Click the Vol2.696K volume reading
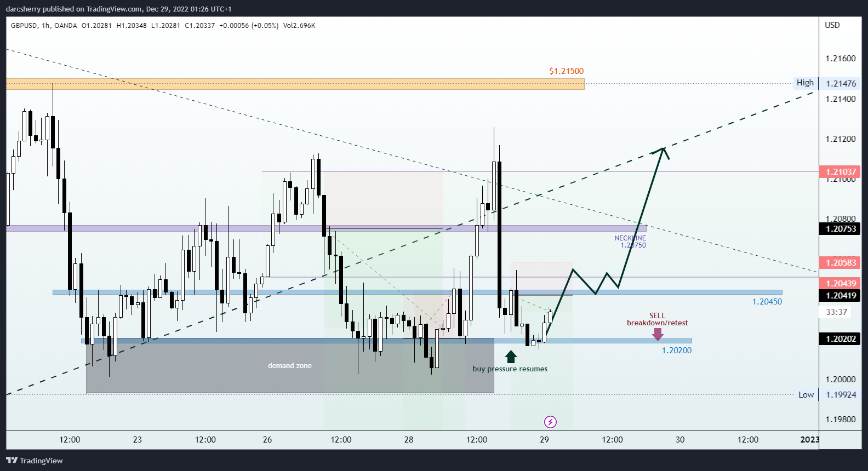Screen dimensions: 868x471 (299, 26)
